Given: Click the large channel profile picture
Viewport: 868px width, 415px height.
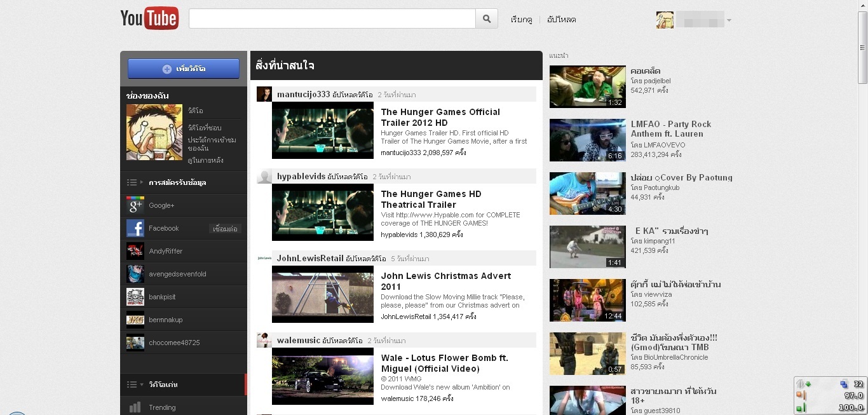Looking at the screenshot, I should point(154,132).
